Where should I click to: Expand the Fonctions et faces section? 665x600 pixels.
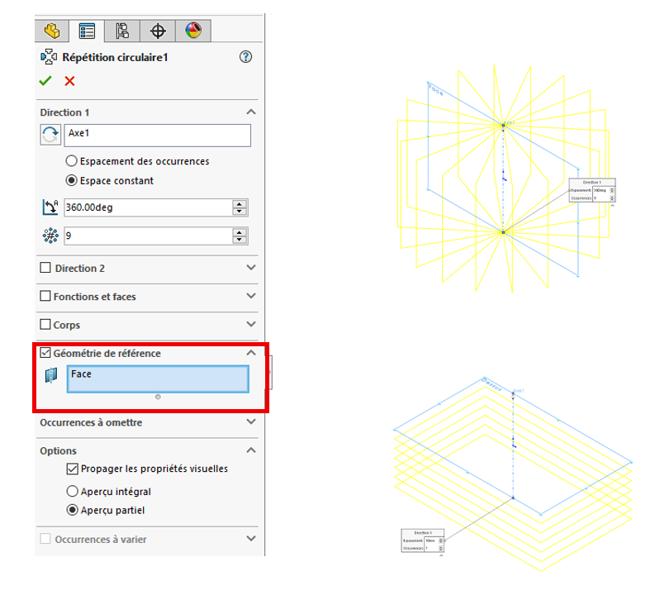[250, 297]
